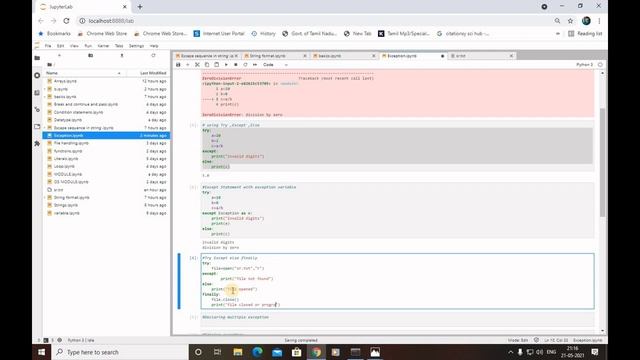
Task: Select the highlighted Exception.ipynb file
Action: [106, 136]
